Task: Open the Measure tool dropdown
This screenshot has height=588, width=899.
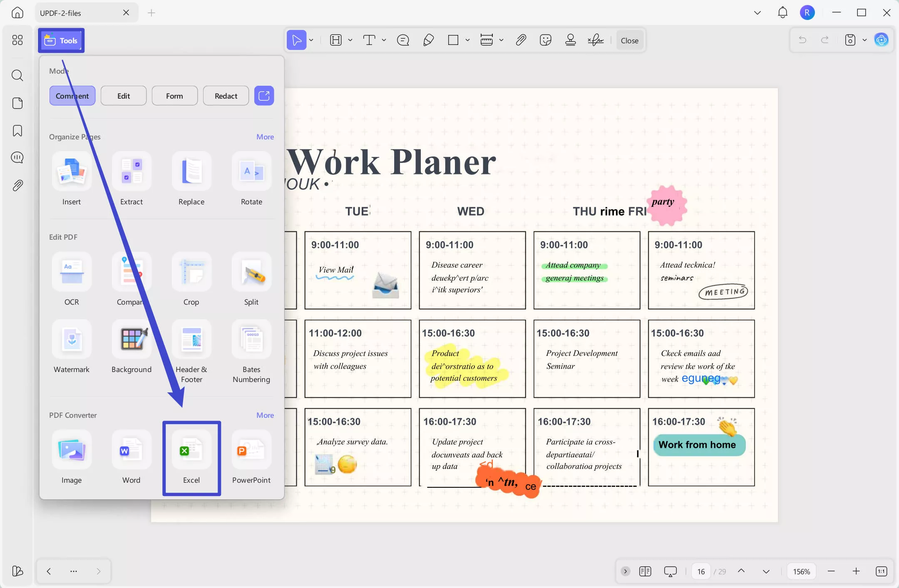Action: (502, 40)
